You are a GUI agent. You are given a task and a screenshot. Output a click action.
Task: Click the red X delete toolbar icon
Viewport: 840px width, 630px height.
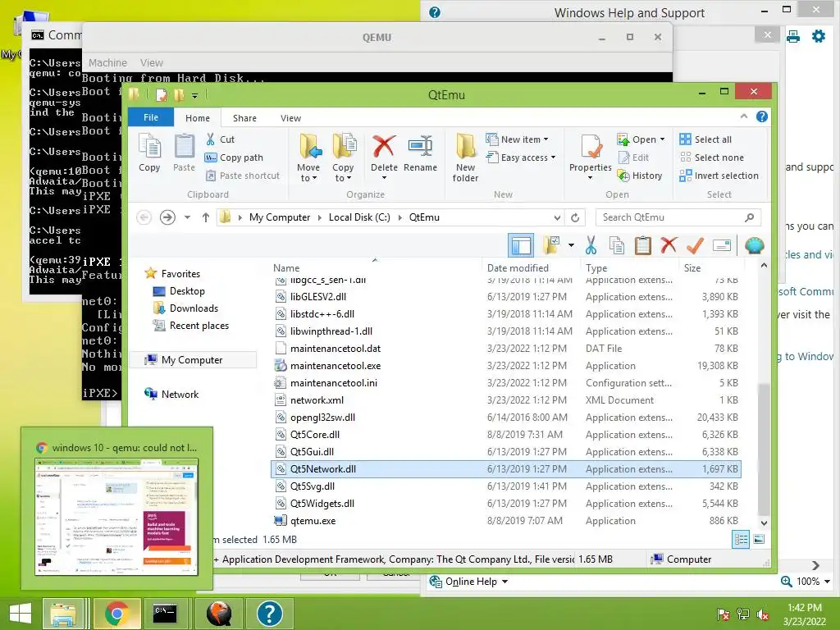(x=669, y=245)
